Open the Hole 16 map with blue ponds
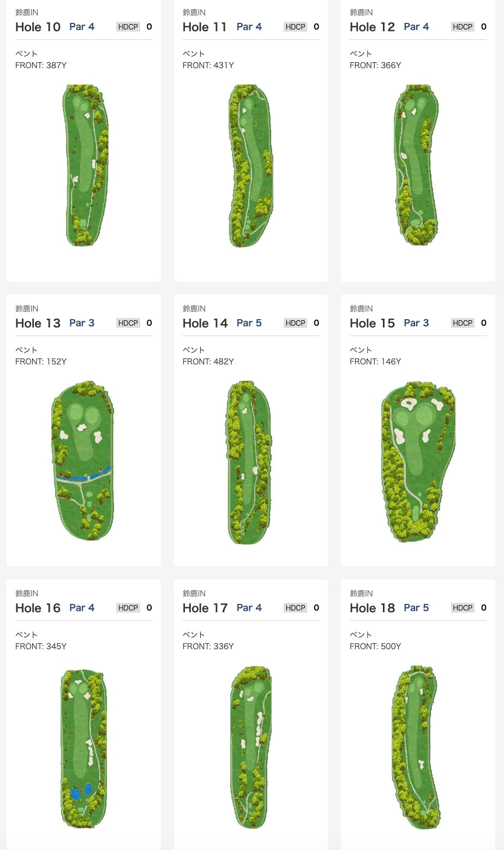 pyautogui.click(x=83, y=748)
